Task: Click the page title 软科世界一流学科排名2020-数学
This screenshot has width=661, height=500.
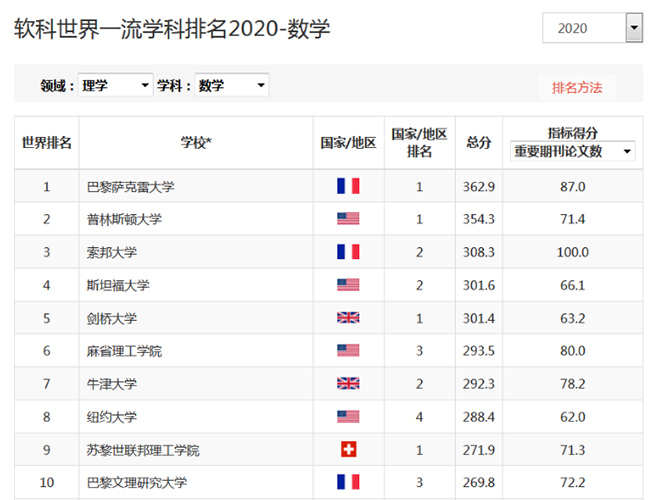Action: click(x=172, y=29)
